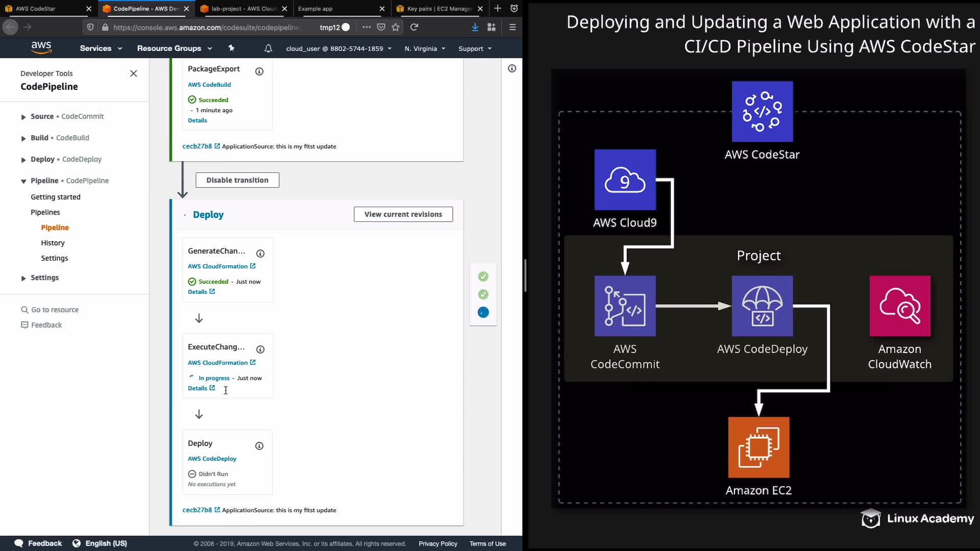Click the View current revisions button

tap(403, 214)
